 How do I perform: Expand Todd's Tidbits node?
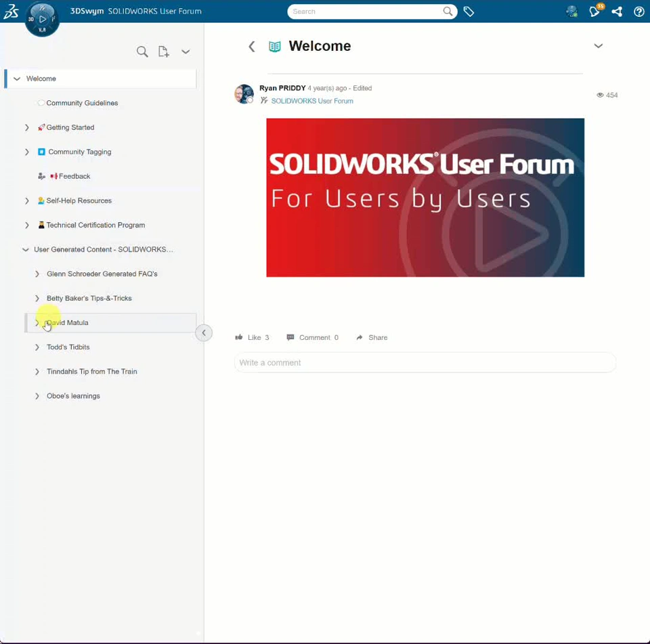(x=37, y=347)
